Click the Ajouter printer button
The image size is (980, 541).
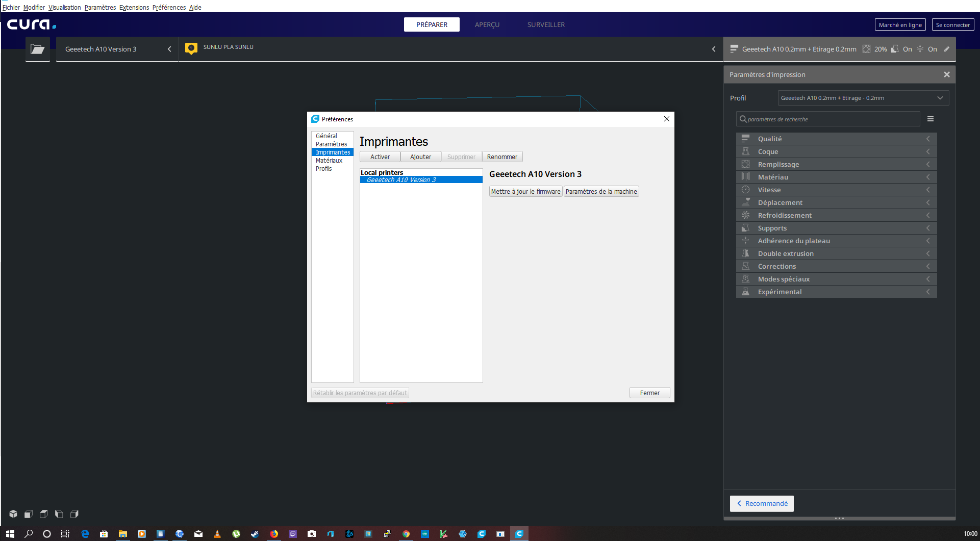(x=421, y=157)
